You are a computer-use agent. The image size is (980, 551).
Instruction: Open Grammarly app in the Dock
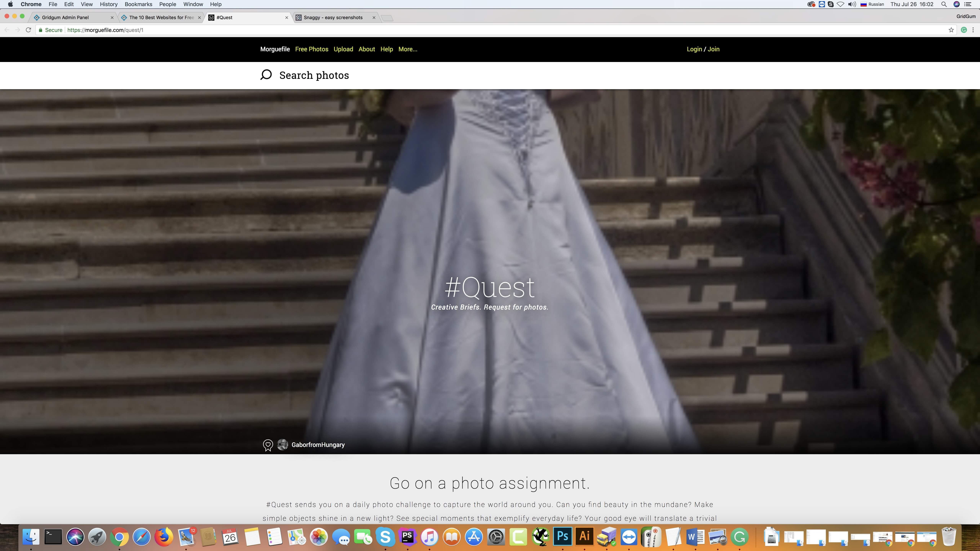(739, 537)
